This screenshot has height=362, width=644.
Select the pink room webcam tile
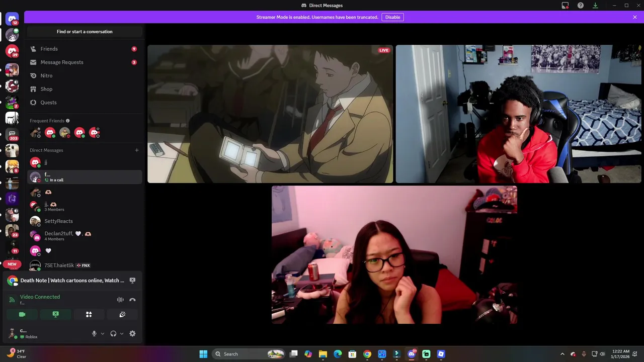pyautogui.click(x=394, y=255)
